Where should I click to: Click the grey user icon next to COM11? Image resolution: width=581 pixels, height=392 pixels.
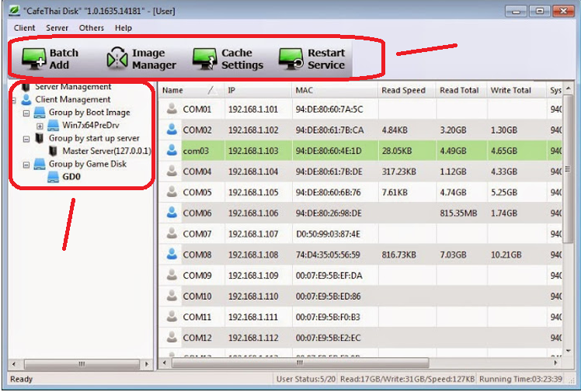coord(172,316)
